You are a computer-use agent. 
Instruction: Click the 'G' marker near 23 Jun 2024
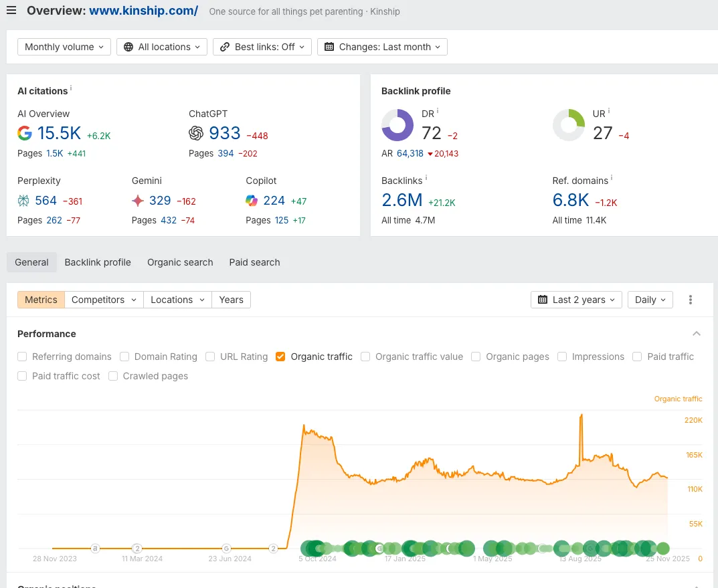click(226, 548)
